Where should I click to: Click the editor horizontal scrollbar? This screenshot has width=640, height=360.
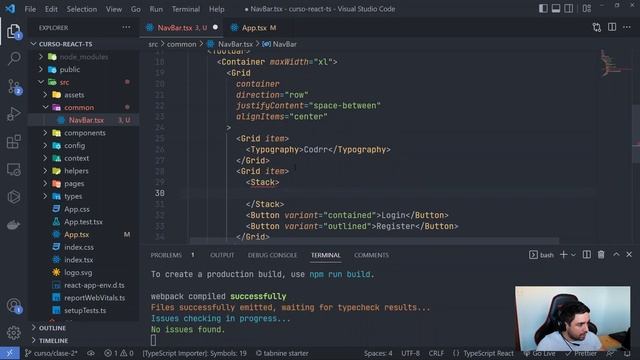point(374,241)
